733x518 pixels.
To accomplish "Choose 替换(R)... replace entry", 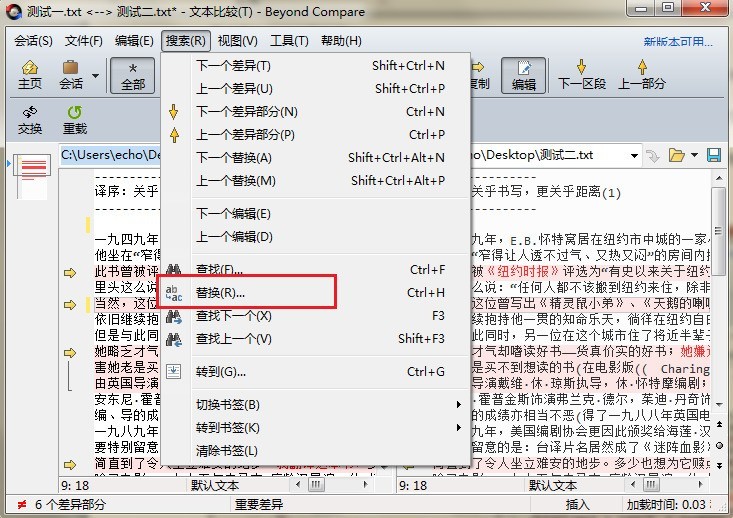I will pyautogui.click(x=316, y=293).
